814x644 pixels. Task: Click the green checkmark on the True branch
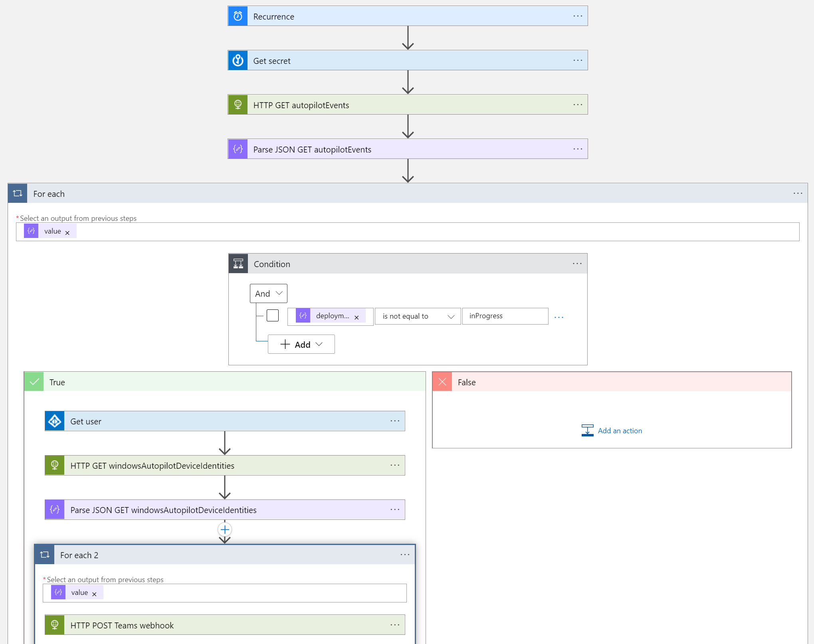(x=34, y=381)
